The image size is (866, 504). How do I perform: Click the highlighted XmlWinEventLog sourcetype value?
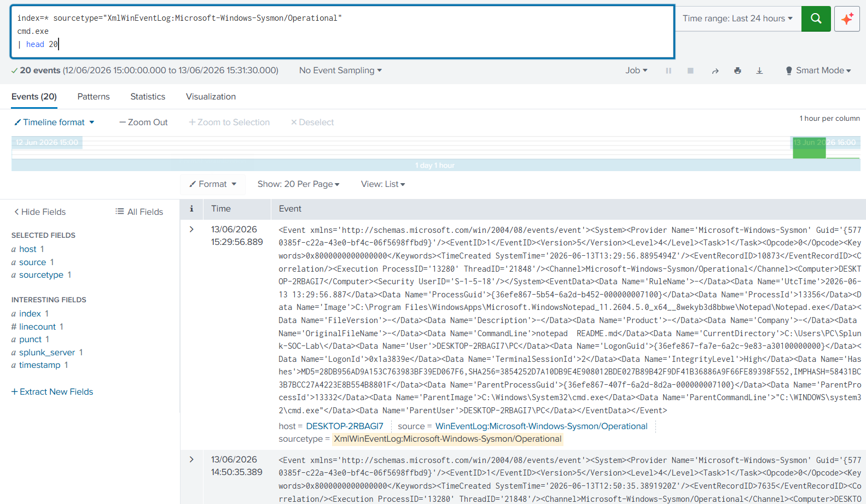click(x=447, y=439)
